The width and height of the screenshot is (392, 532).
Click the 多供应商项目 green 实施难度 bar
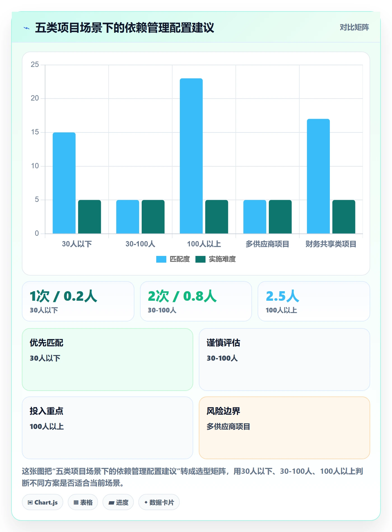tap(280, 217)
